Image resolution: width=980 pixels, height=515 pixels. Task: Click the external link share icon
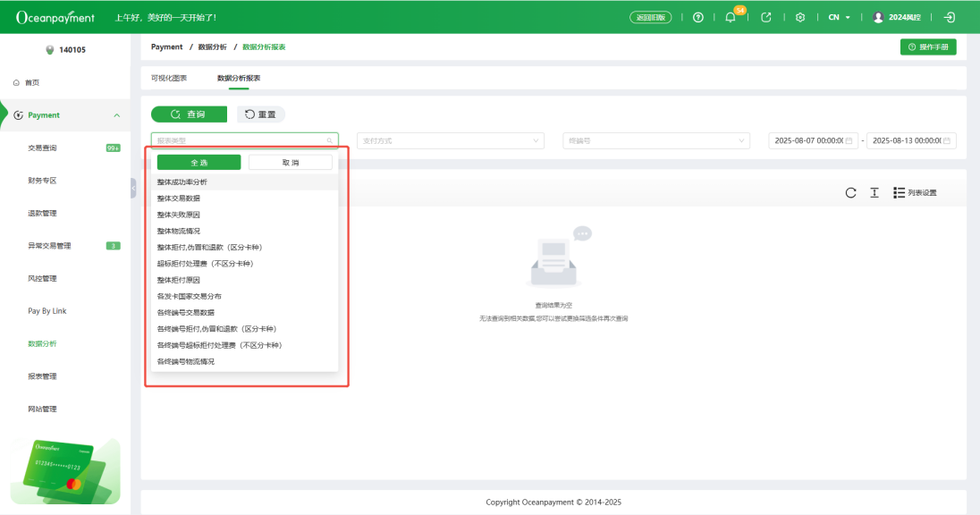pos(765,18)
